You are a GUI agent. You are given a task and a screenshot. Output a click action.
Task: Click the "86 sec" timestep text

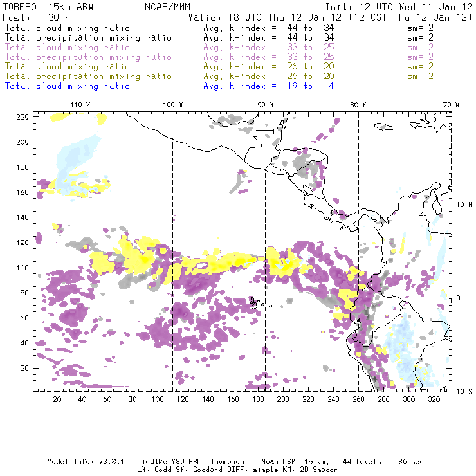point(411,462)
